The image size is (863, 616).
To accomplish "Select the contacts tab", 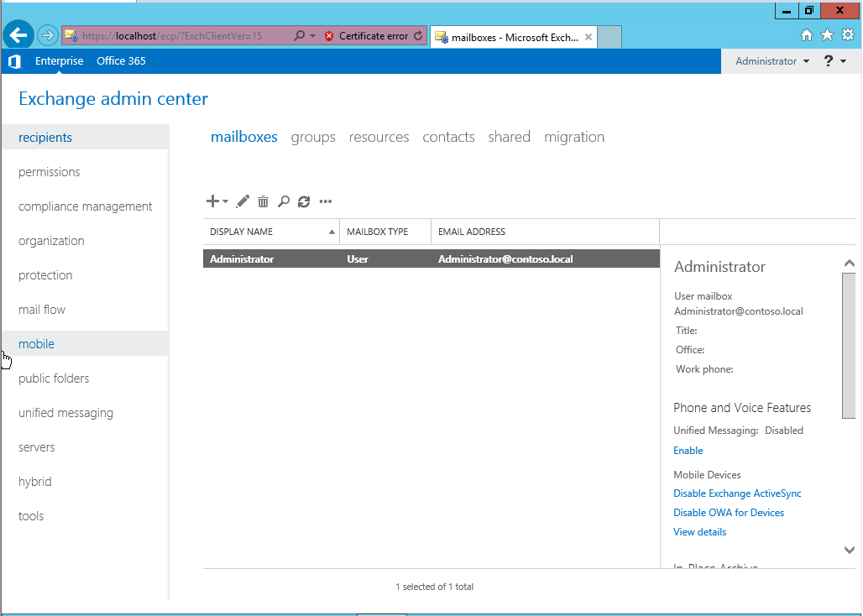I will 448,137.
